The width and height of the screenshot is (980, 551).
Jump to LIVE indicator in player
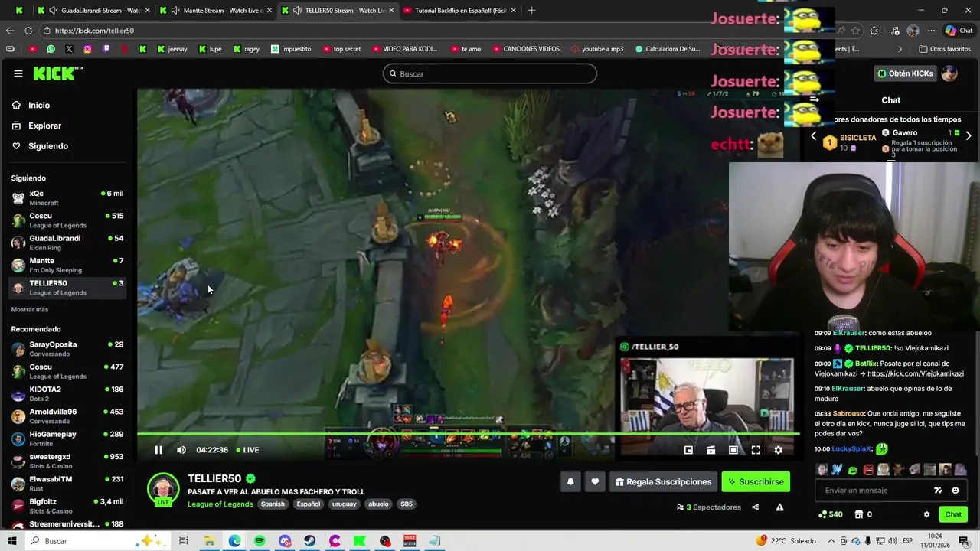point(247,450)
